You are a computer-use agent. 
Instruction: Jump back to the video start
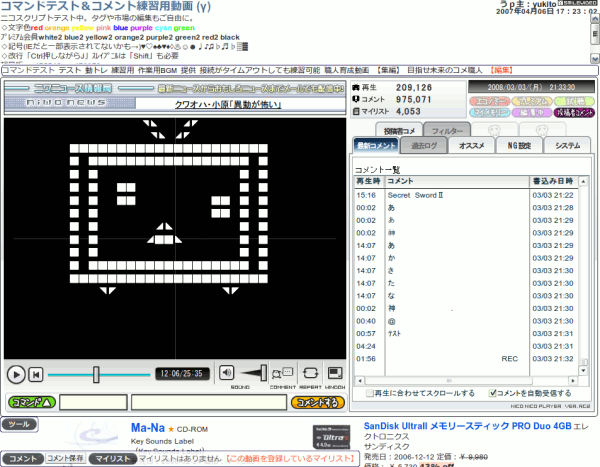click(36, 374)
